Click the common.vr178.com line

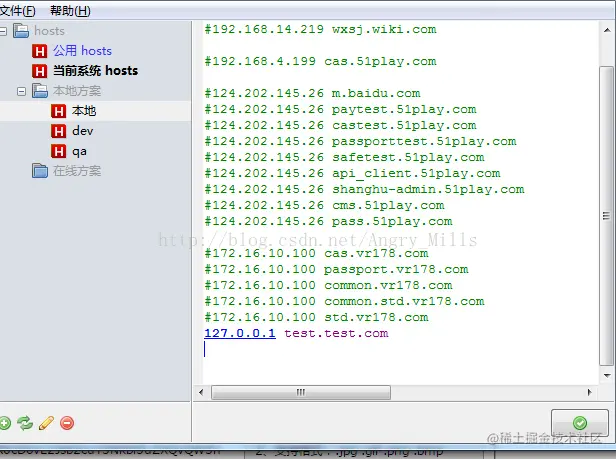point(328,285)
